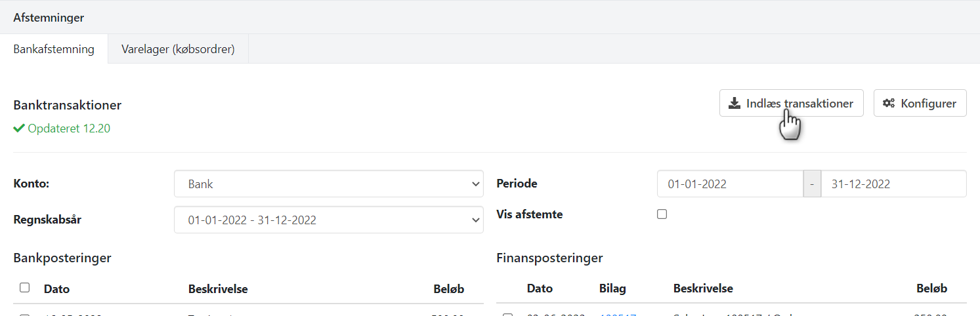Click the Dato column header in Finansposteringer

point(540,288)
